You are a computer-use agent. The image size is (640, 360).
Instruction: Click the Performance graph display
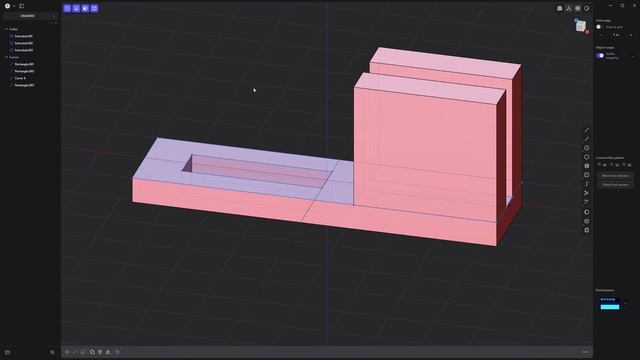tap(610, 304)
